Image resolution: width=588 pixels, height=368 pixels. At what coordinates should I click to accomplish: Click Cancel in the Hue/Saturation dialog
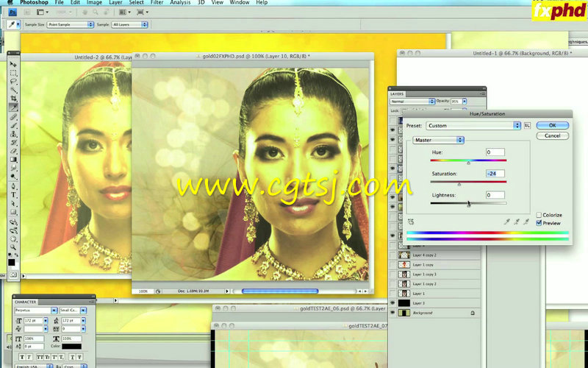pos(553,135)
